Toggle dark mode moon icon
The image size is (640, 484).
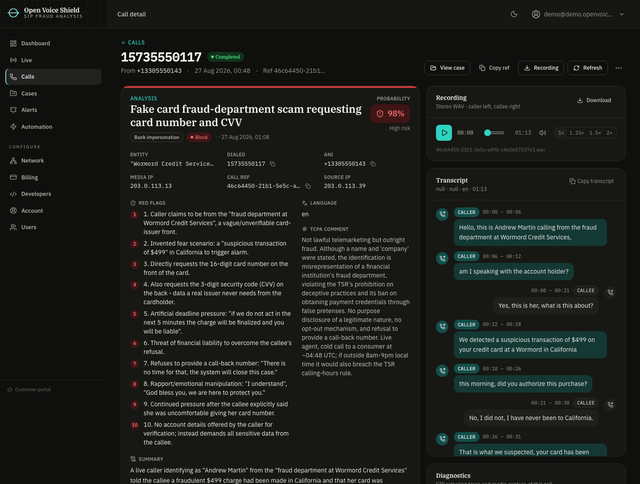514,14
